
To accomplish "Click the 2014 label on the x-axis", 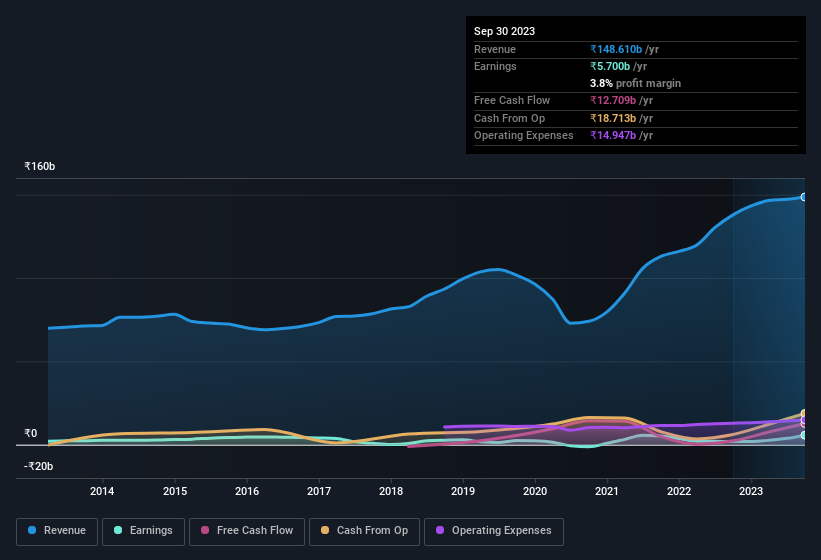I will [x=102, y=491].
